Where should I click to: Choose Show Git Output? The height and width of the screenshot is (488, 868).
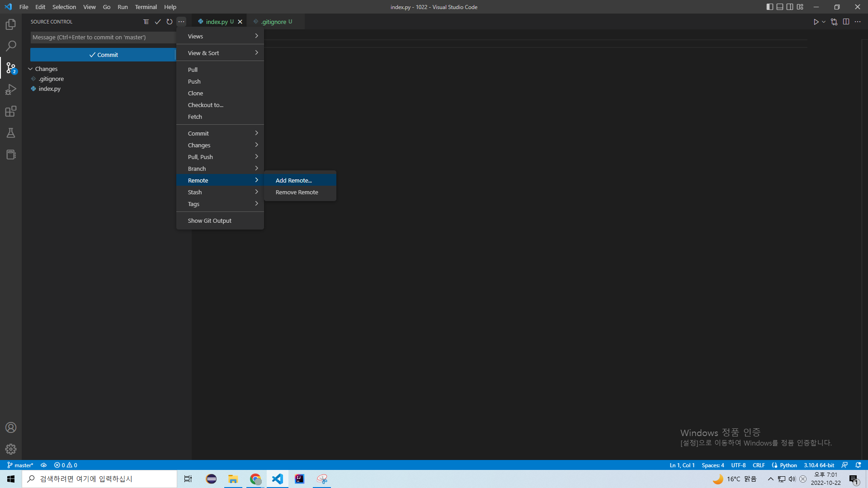coord(220,221)
